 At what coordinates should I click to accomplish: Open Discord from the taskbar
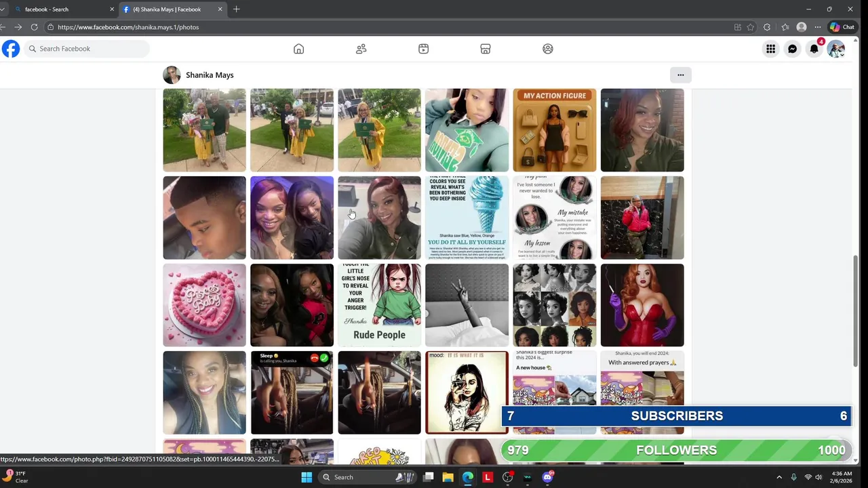click(547, 477)
